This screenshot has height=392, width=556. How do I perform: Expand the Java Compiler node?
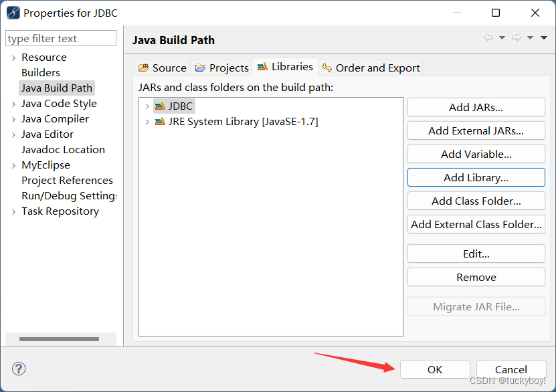tap(13, 120)
